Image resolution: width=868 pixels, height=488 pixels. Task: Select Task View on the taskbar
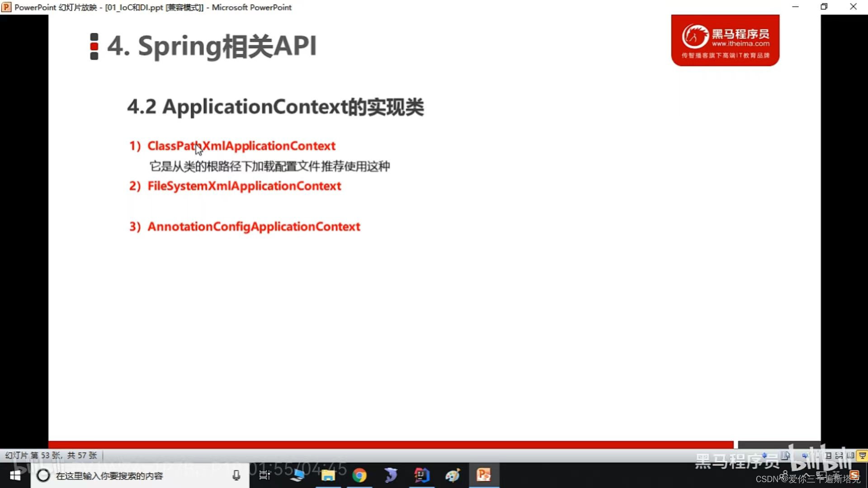click(x=264, y=475)
